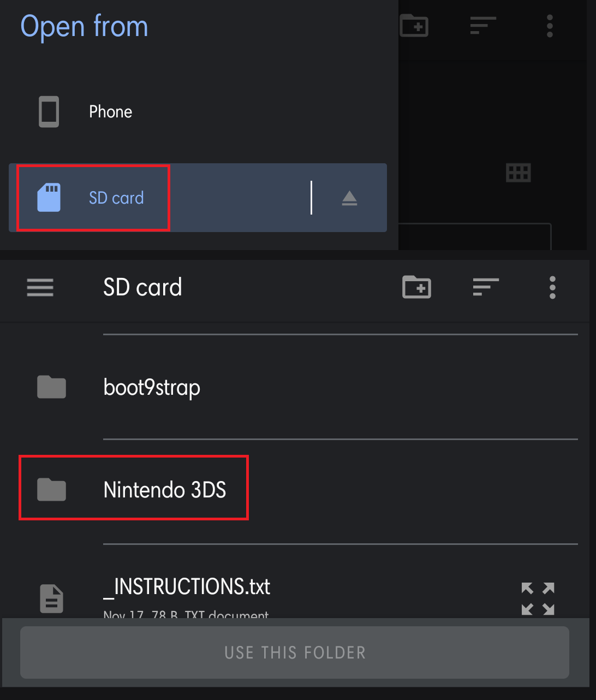Click the new folder icon in SD card toolbar
Viewport: 596px width, 700px height.
416,287
